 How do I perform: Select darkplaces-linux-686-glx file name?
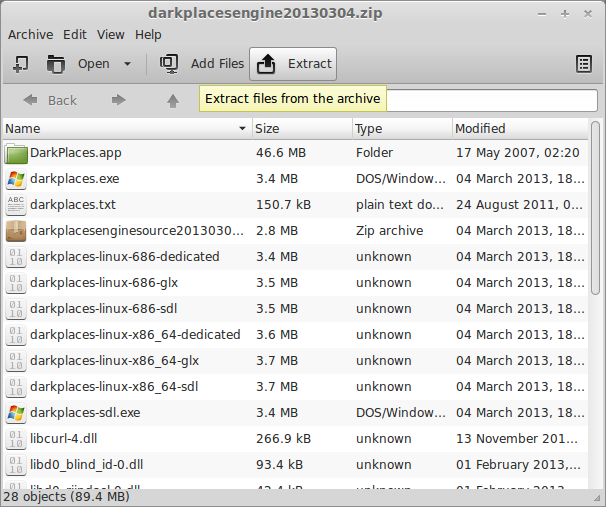tap(104, 283)
